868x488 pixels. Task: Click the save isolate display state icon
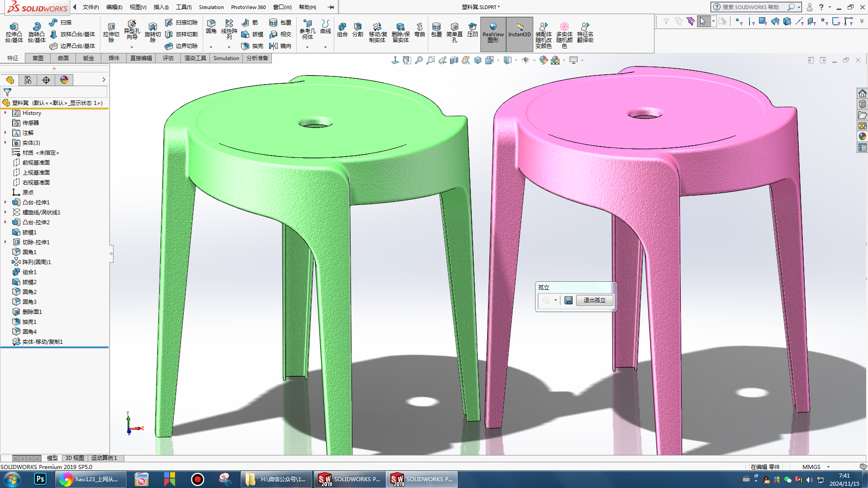coord(569,300)
